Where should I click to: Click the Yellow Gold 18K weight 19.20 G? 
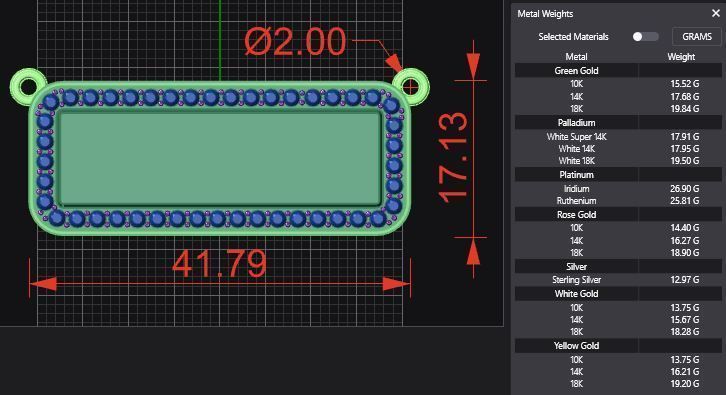coord(684,383)
